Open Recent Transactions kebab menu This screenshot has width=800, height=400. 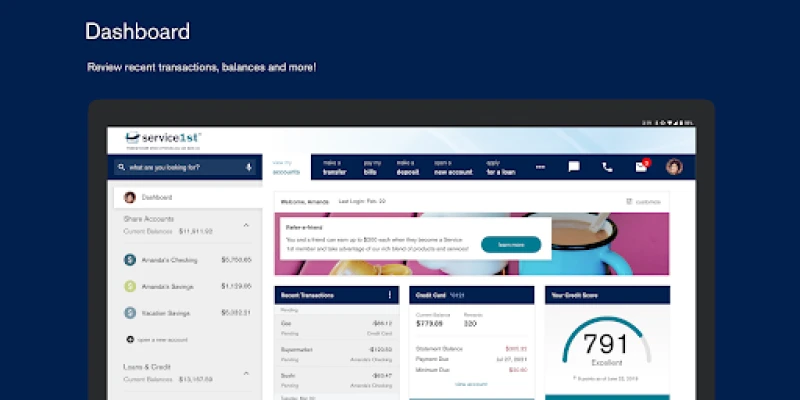point(390,295)
